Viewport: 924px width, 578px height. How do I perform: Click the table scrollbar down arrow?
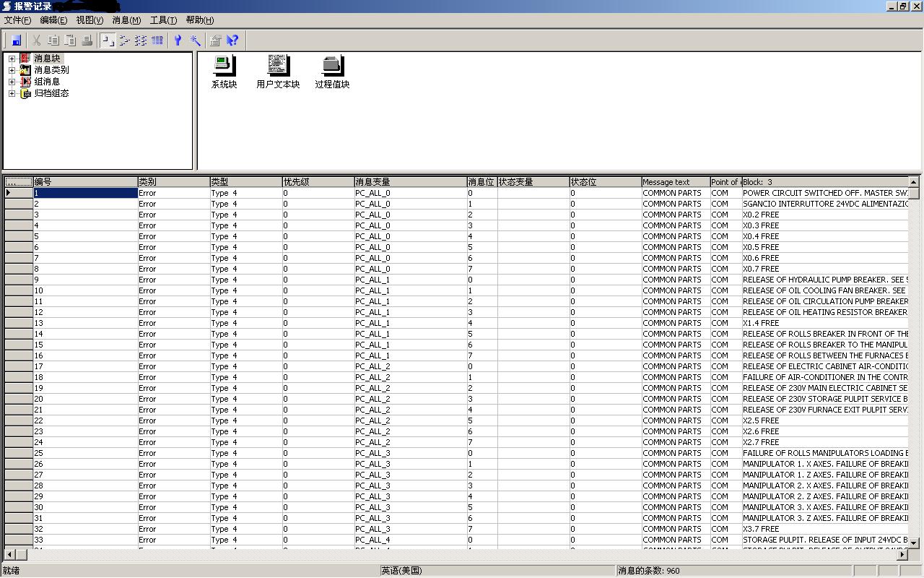[913, 543]
